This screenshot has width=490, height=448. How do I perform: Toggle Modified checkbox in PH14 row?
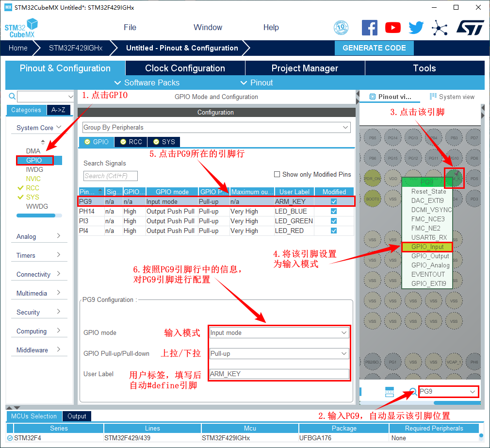pos(334,211)
